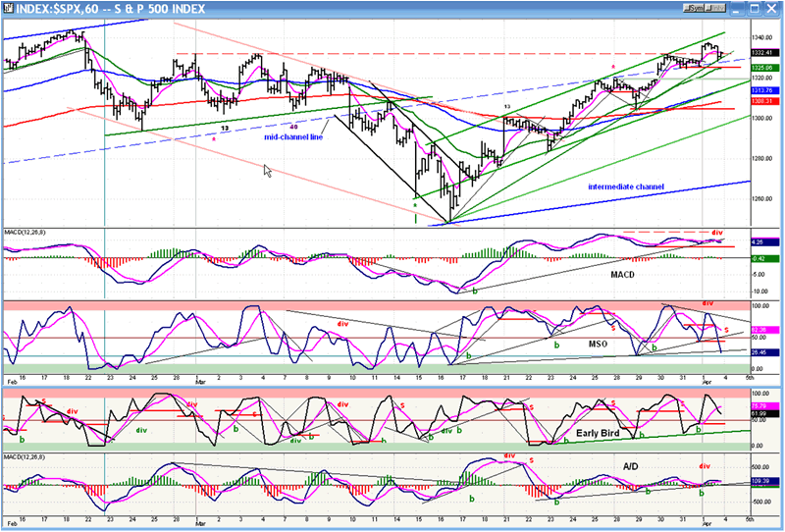Image resolution: width=785 pixels, height=532 pixels.
Task: Click the 26.46 MSO value label
Action: (x=765, y=352)
